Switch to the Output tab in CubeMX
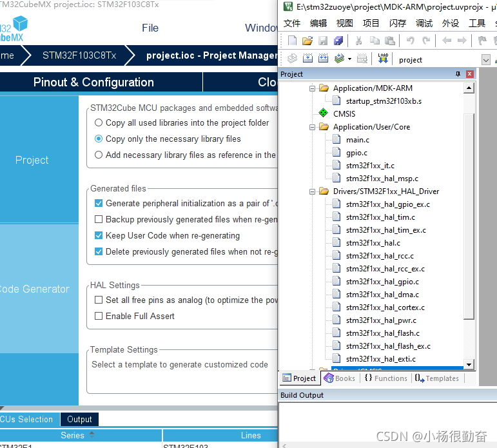The height and width of the screenshot is (448, 497). pyautogui.click(x=79, y=419)
